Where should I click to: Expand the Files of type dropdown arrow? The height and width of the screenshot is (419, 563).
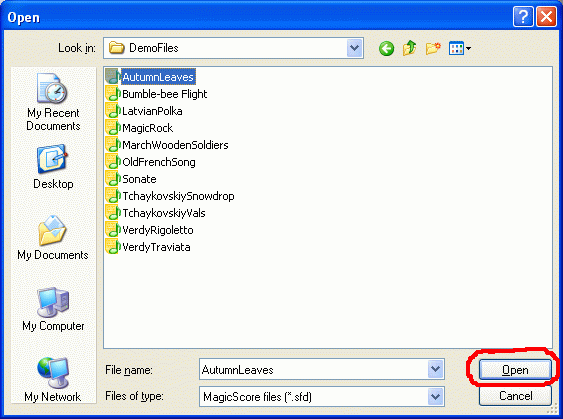click(436, 397)
